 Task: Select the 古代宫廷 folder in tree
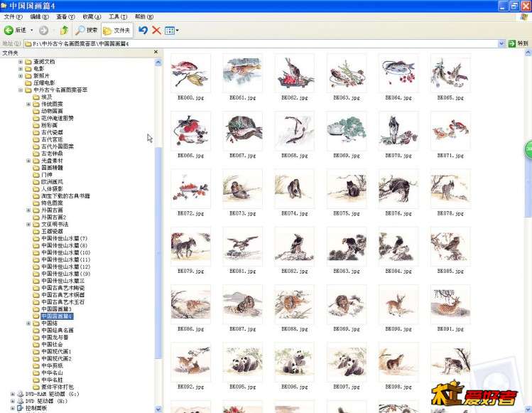coord(52,139)
